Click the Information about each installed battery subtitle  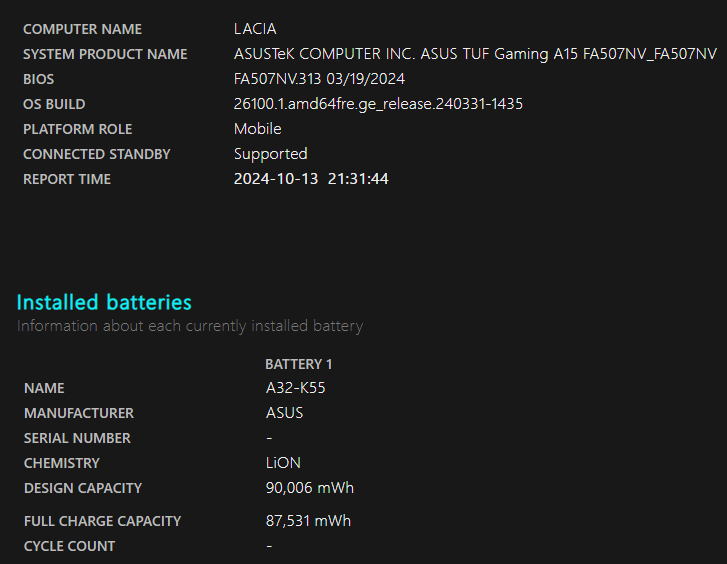[190, 326]
